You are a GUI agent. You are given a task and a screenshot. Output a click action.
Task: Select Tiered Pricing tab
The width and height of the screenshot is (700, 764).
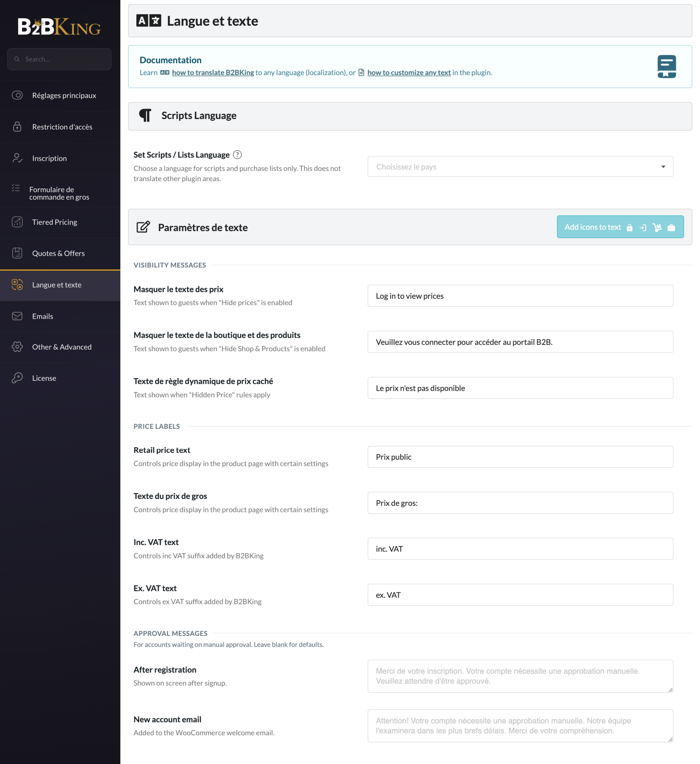[60, 222]
